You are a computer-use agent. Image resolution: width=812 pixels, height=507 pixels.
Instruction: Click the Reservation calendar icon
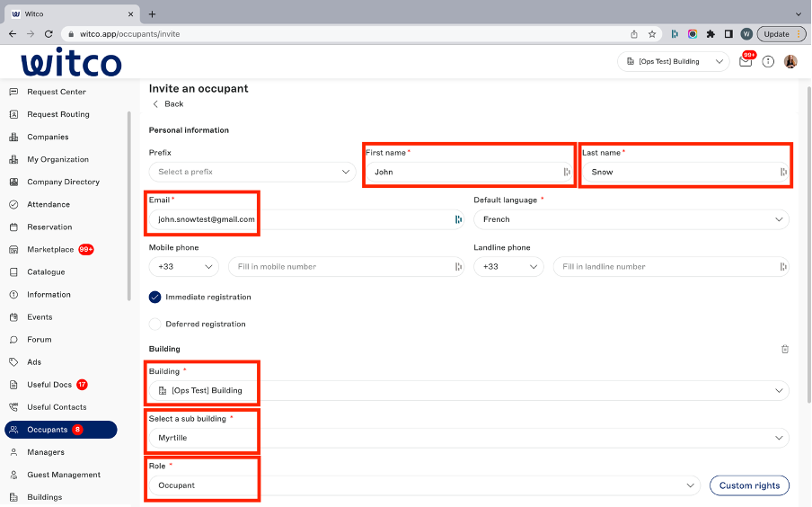pyautogui.click(x=14, y=227)
